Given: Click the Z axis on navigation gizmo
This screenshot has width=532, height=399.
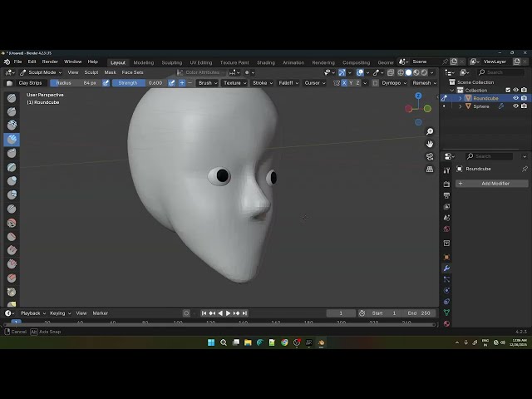Looking at the screenshot, I should pyautogui.click(x=418, y=96).
